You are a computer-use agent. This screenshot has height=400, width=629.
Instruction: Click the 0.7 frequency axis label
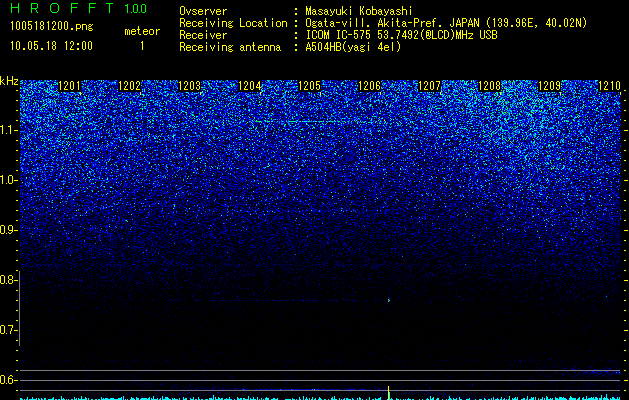click(8, 330)
